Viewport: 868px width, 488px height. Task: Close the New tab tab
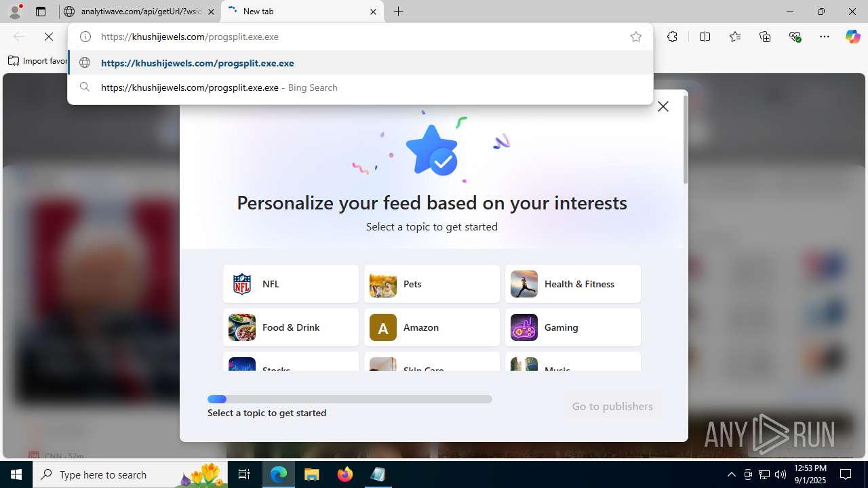373,12
